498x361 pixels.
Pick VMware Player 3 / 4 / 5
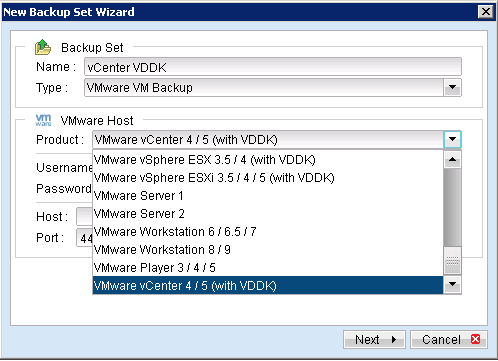268,268
